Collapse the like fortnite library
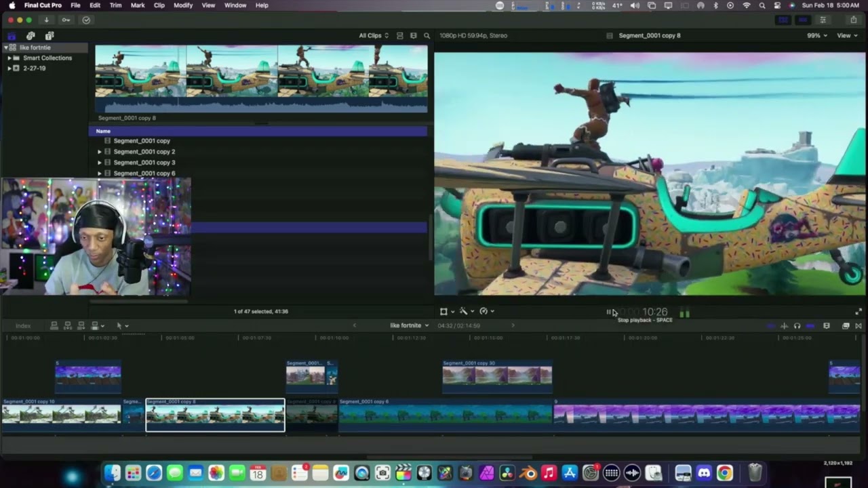The width and height of the screenshot is (868, 488). [5, 47]
